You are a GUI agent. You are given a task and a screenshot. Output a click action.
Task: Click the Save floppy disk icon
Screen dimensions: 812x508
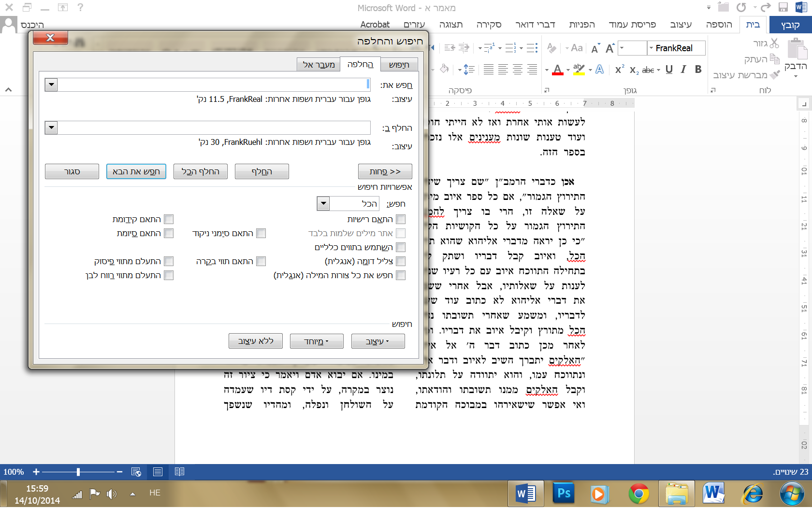[783, 7]
